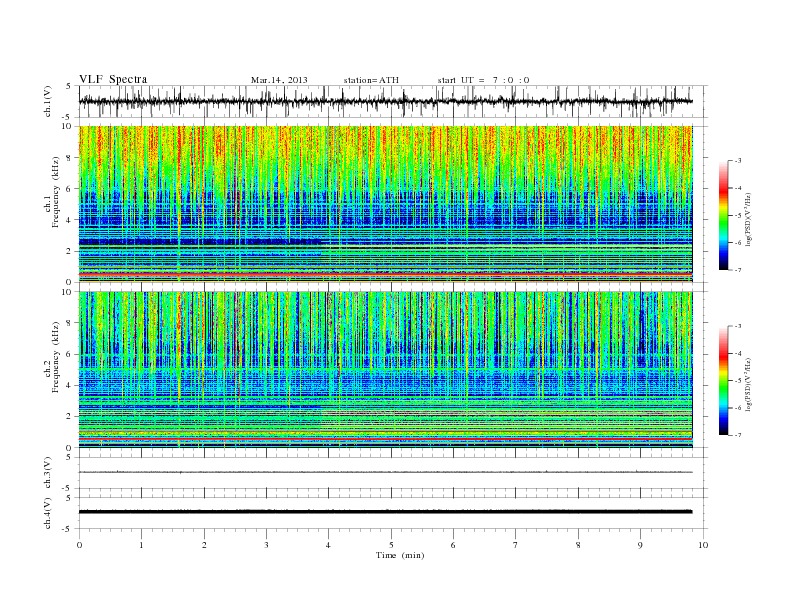Select the lower "log(PSD)(V²/Hz)" colorbar label

pos(750,383)
